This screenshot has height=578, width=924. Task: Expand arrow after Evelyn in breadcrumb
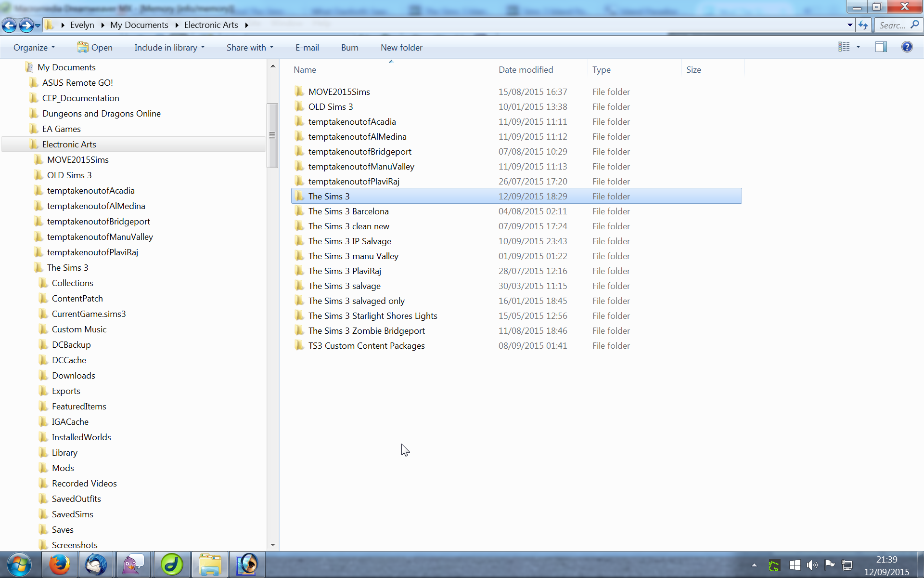tap(103, 25)
